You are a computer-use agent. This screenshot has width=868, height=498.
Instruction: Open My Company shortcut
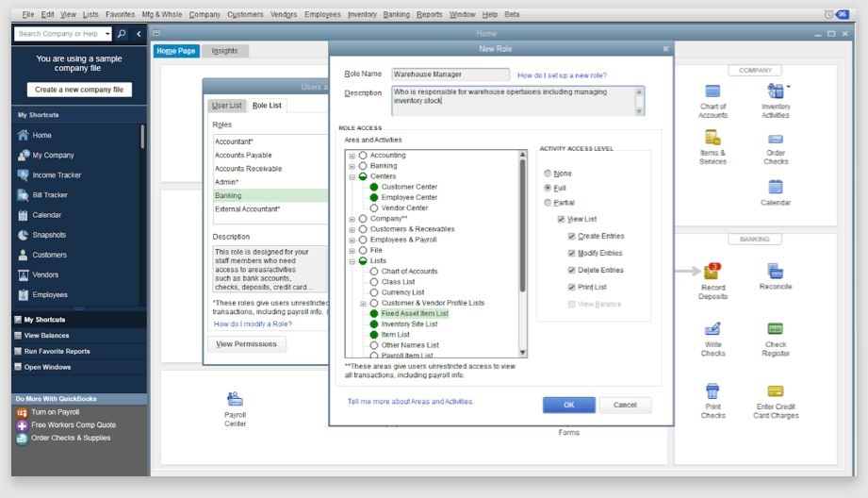tap(53, 155)
